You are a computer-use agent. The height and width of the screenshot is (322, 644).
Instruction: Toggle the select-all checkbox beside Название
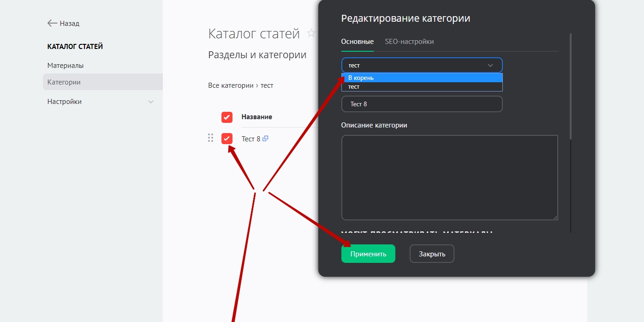[227, 117]
